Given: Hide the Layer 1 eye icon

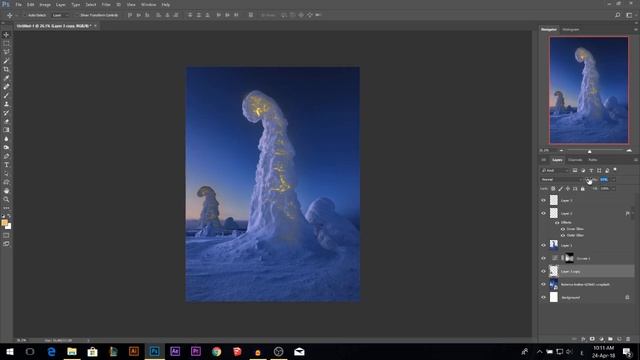Looking at the screenshot, I should coord(543,245).
